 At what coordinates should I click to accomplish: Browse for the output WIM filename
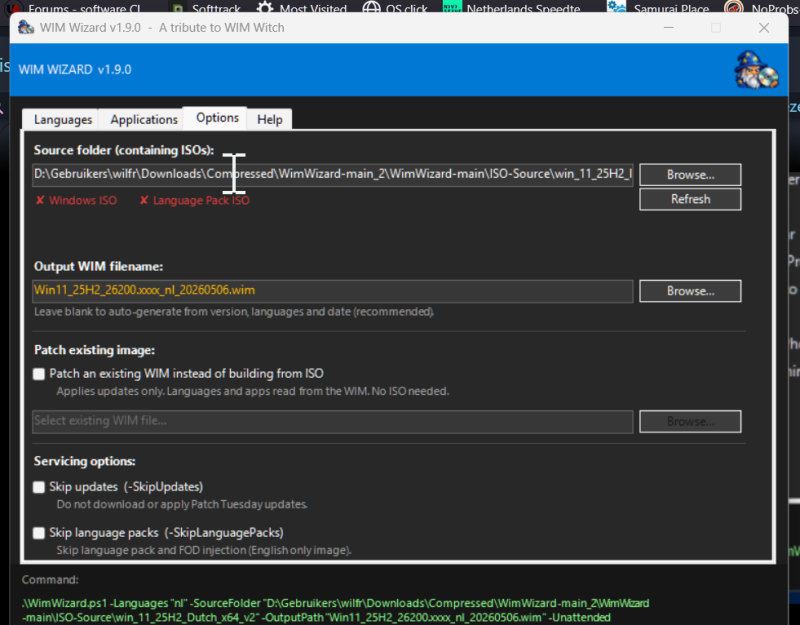690,291
